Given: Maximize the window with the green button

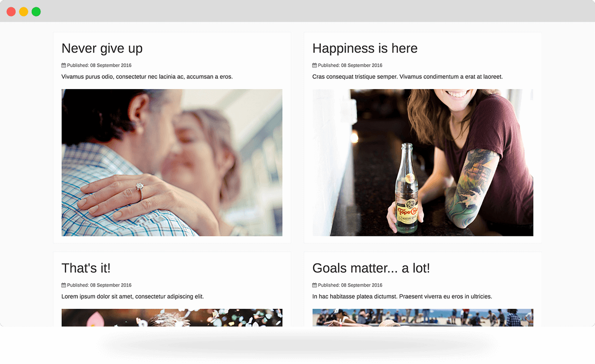Looking at the screenshot, I should (36, 12).
